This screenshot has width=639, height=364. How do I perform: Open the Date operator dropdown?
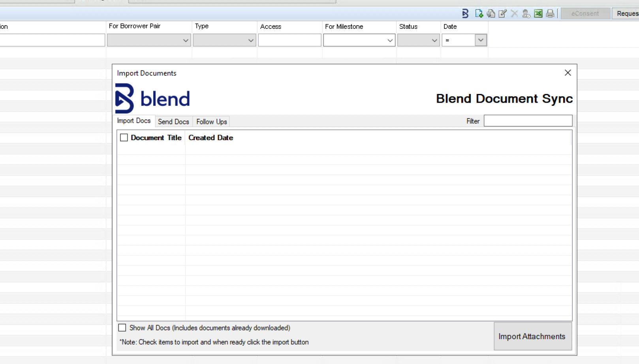coord(481,40)
